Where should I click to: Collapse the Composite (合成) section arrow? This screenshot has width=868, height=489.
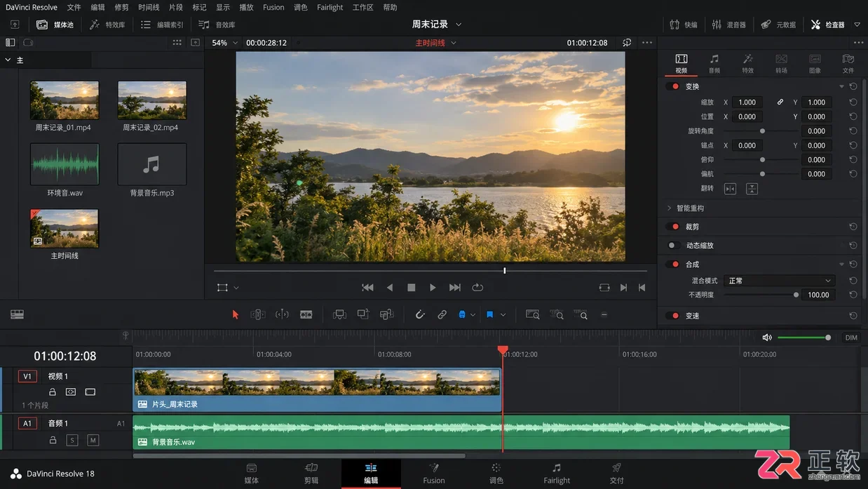841,264
